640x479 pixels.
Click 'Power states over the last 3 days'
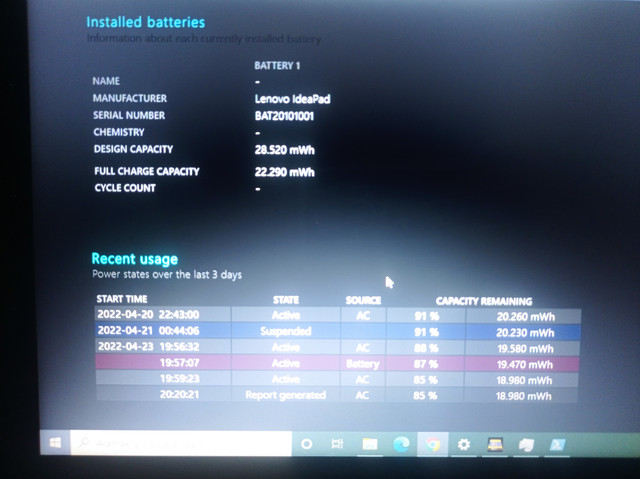click(167, 275)
